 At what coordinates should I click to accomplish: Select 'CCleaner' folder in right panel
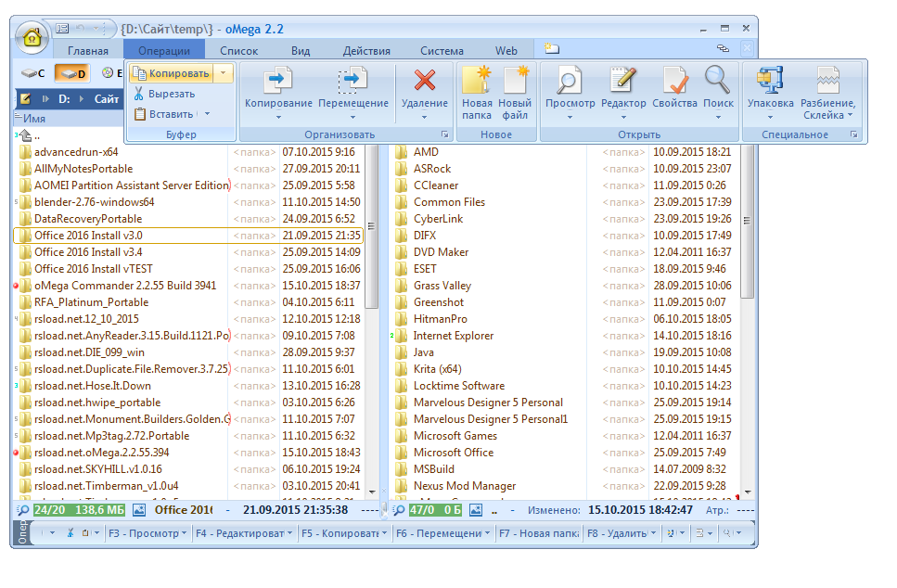(x=563, y=185)
